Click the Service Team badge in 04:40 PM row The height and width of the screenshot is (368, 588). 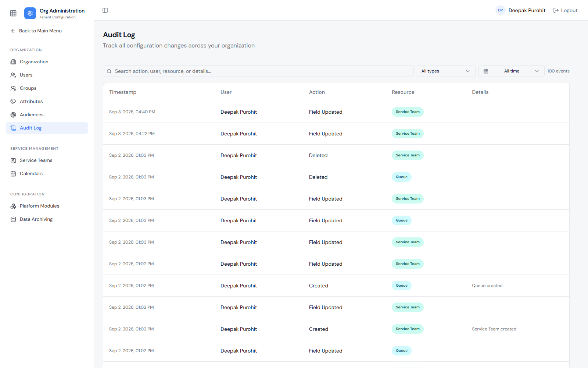408,112
